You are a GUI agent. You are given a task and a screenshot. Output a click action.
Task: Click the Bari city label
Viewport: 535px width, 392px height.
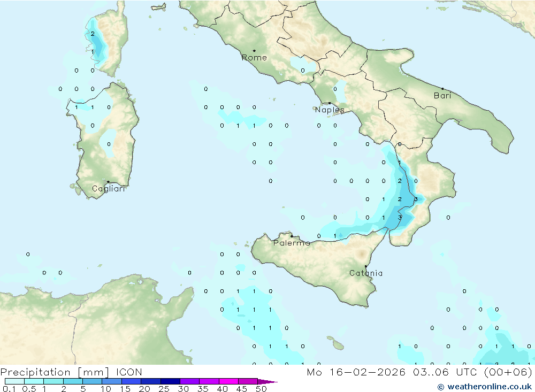442,96
